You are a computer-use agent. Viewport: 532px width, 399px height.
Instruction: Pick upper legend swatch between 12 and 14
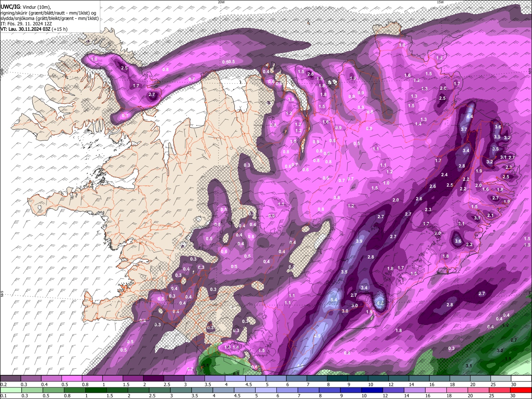[x=399, y=379]
